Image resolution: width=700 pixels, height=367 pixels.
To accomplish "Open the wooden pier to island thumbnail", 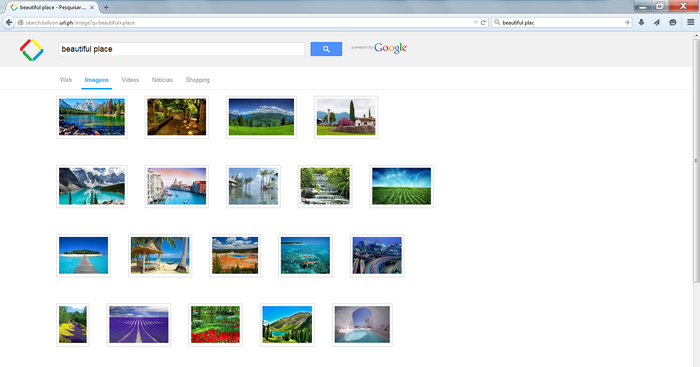I will point(83,255).
